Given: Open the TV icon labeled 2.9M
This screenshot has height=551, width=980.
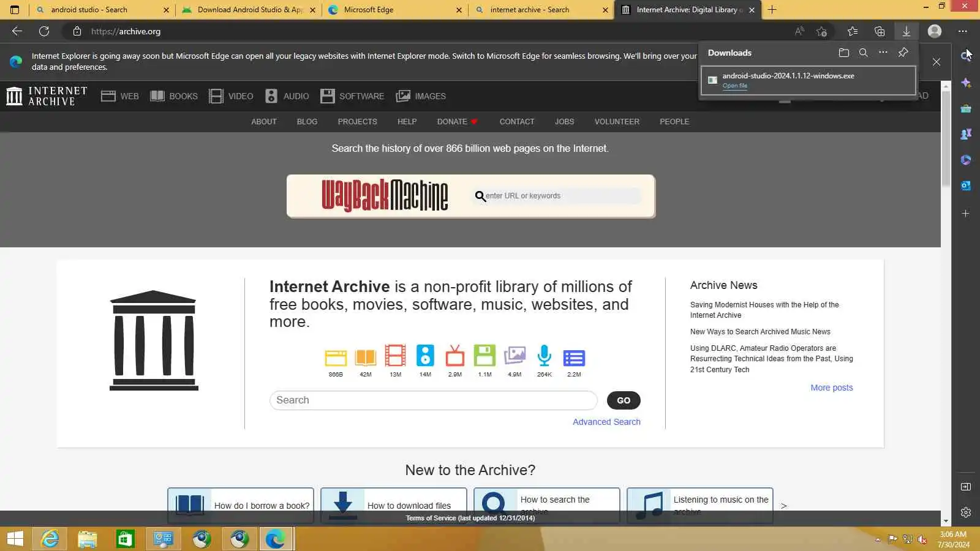Looking at the screenshot, I should tap(455, 362).
